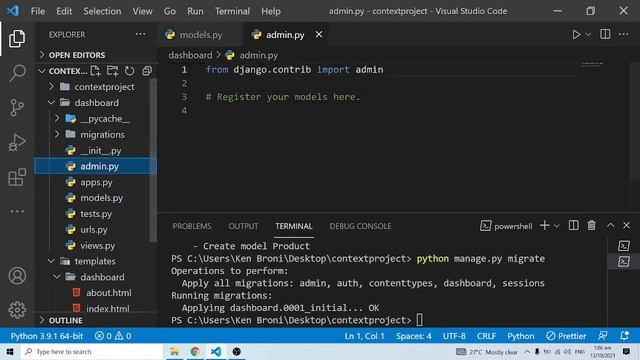Viewport: 640px width, 360px height.
Task: Open the Search view in activity bar
Action: pos(17,73)
